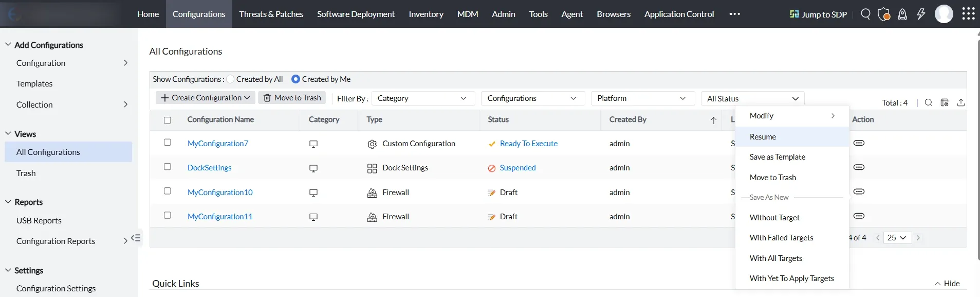Image resolution: width=980 pixels, height=297 pixels.
Task: Open the DockSettings configuration link
Action: point(210,168)
